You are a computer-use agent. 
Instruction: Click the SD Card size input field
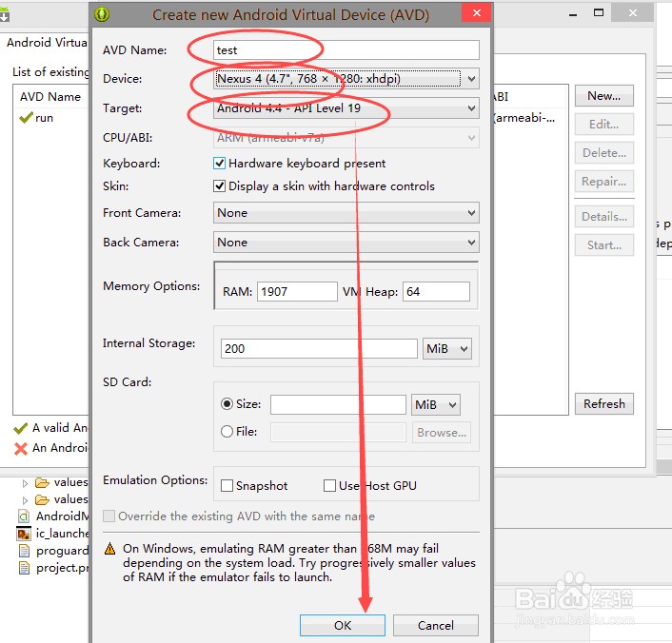[338, 405]
